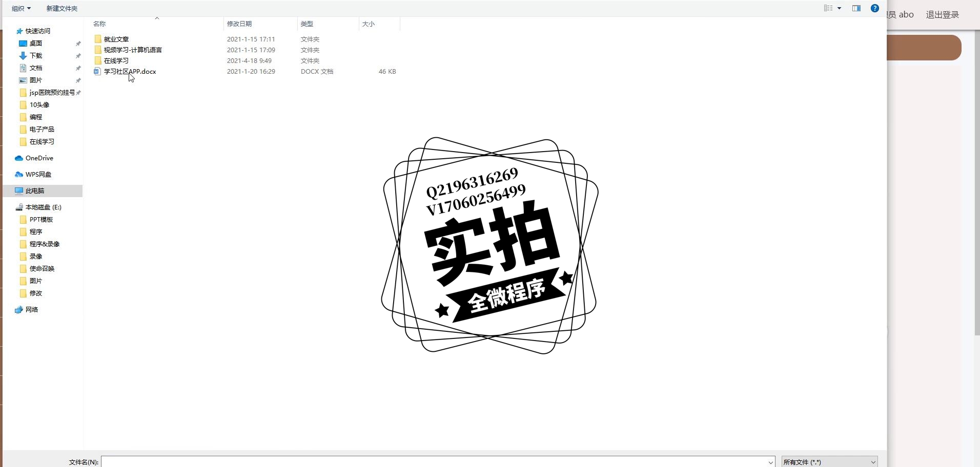Click 退出登录 link in the browser window
Viewport: 980px width, 467px height.
tap(942, 14)
